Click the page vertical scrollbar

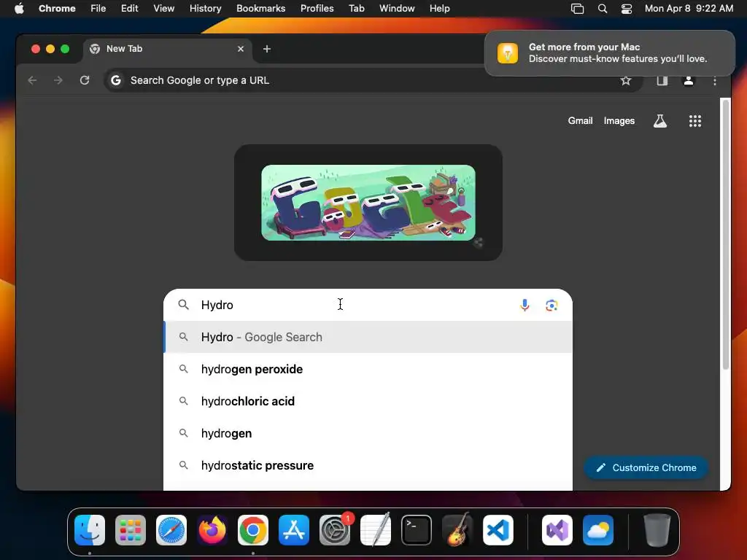(x=726, y=233)
